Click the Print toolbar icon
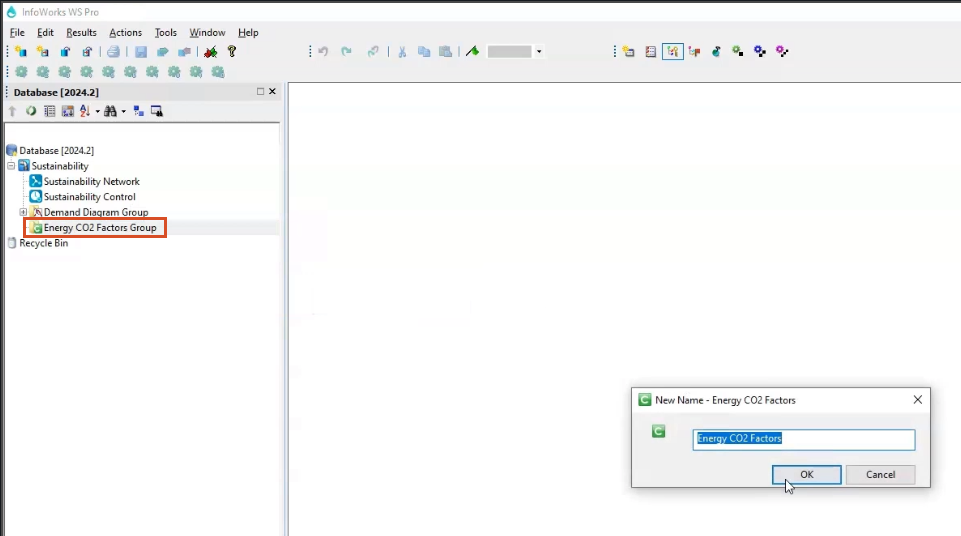This screenshot has width=961, height=536. (113, 52)
